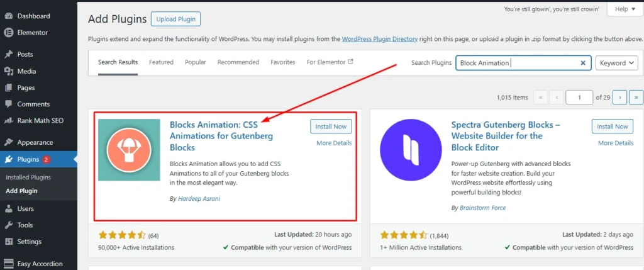Click the Plugins update count badge
This screenshot has height=270, width=644.
point(46,159)
